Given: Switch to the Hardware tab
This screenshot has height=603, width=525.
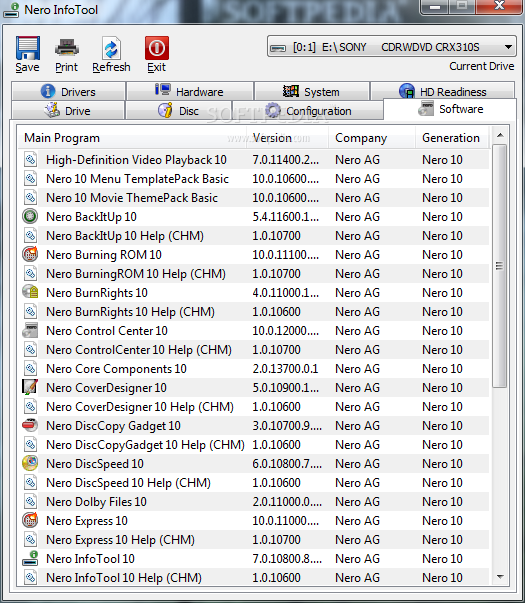Looking at the screenshot, I should pyautogui.click(x=190, y=92).
